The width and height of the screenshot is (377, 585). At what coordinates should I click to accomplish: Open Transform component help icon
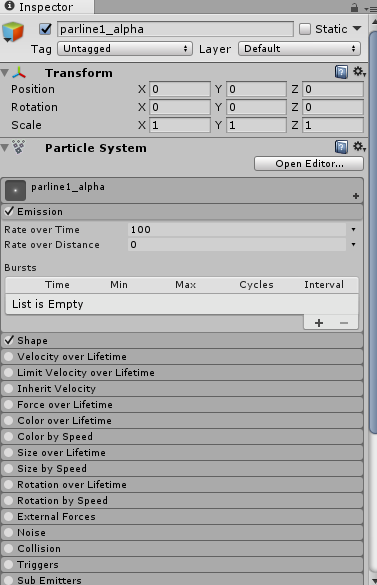click(x=341, y=72)
